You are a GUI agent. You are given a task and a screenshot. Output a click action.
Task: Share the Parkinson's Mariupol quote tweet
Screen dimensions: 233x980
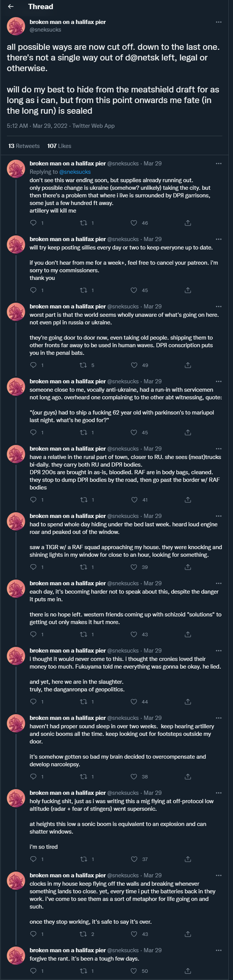tap(188, 432)
